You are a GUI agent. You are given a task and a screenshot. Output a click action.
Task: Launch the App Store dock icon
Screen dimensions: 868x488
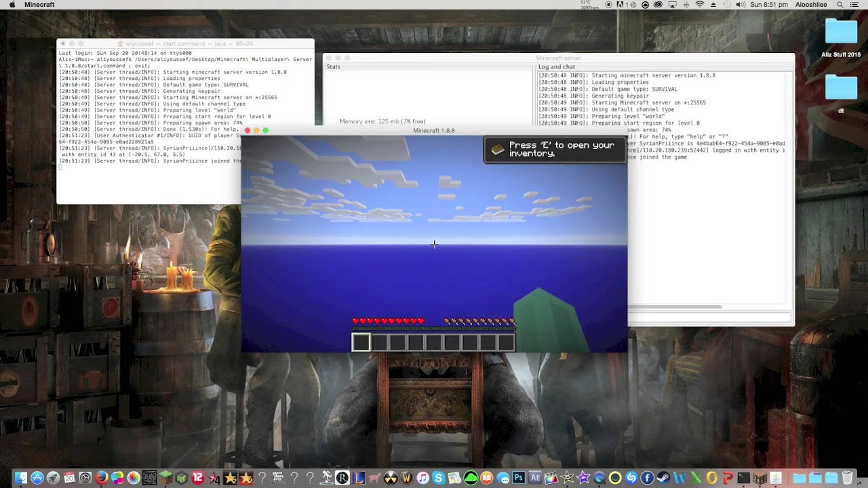click(37, 478)
